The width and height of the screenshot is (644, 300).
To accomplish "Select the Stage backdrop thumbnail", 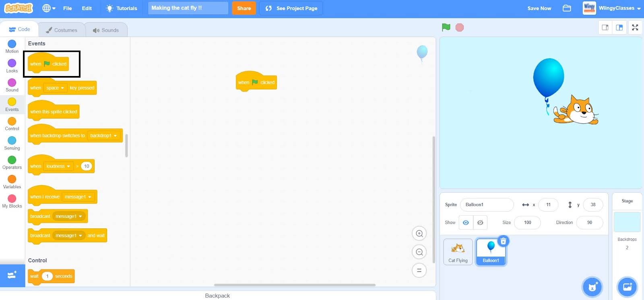I will pyautogui.click(x=627, y=222).
